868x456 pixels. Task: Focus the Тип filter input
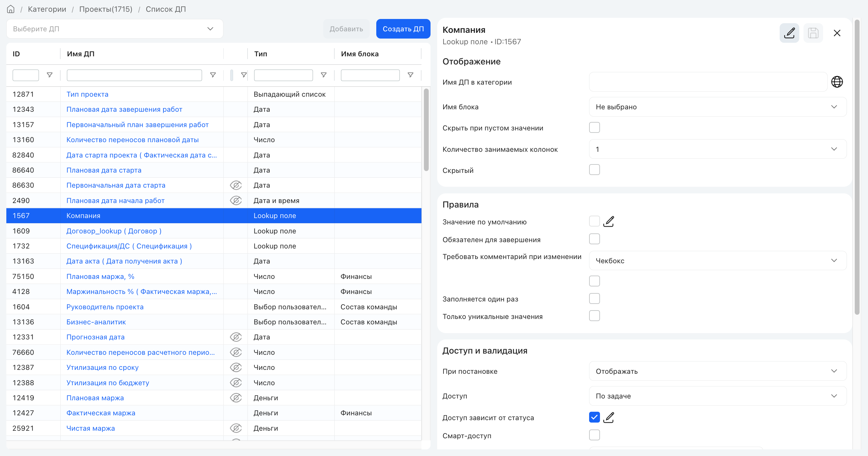283,75
